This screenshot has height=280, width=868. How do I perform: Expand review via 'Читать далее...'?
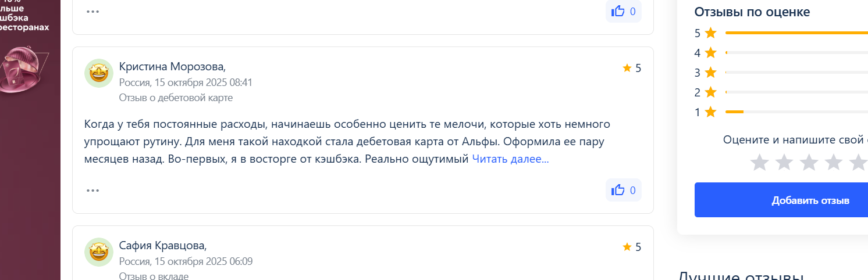coord(510,159)
